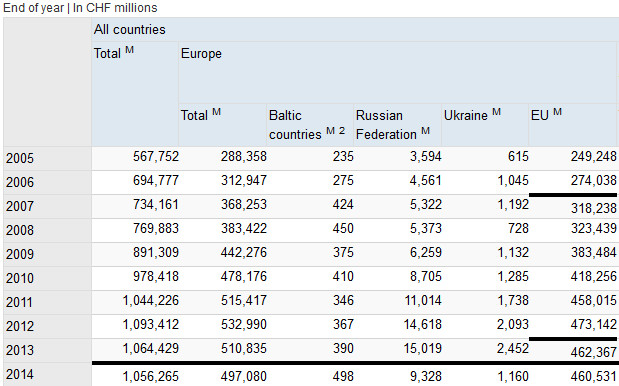The width and height of the screenshot is (619, 386).
Task: Click the 14,618 Russian Federation value
Action: (422, 324)
